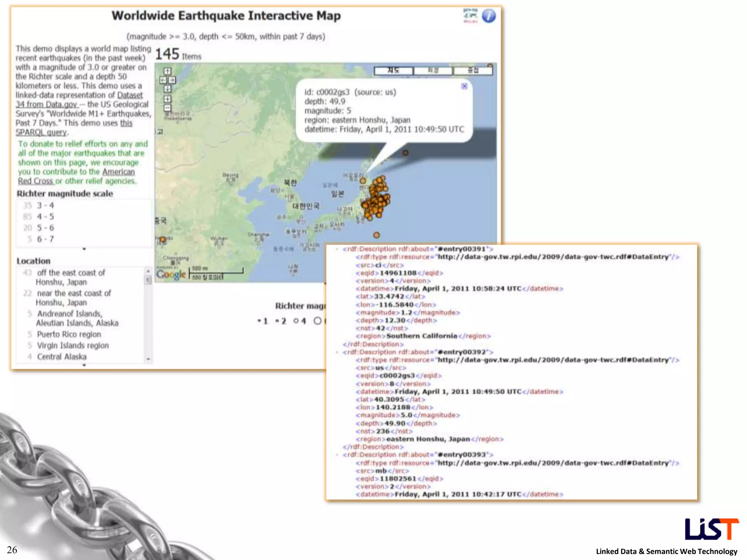
Task: Click the XML latitude value 40.3095
Action: tap(389, 400)
